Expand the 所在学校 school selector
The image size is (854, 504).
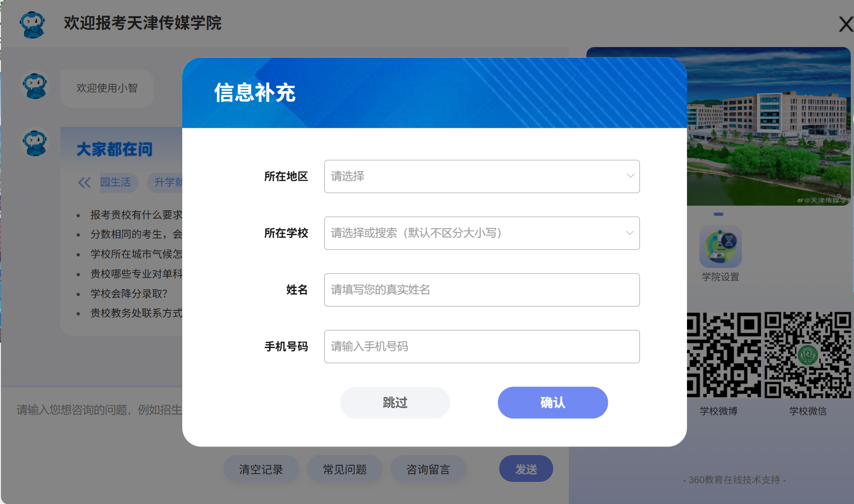click(482, 233)
